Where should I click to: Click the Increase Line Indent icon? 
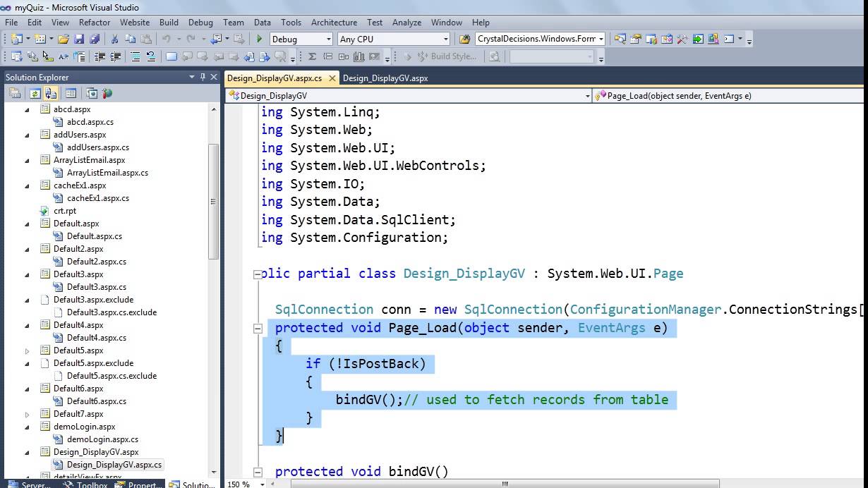115,56
